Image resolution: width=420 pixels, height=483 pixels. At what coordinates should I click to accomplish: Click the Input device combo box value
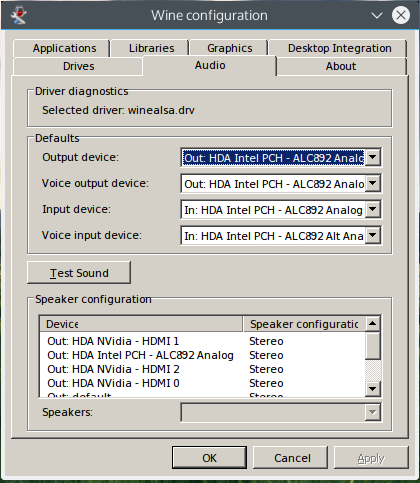pos(273,210)
